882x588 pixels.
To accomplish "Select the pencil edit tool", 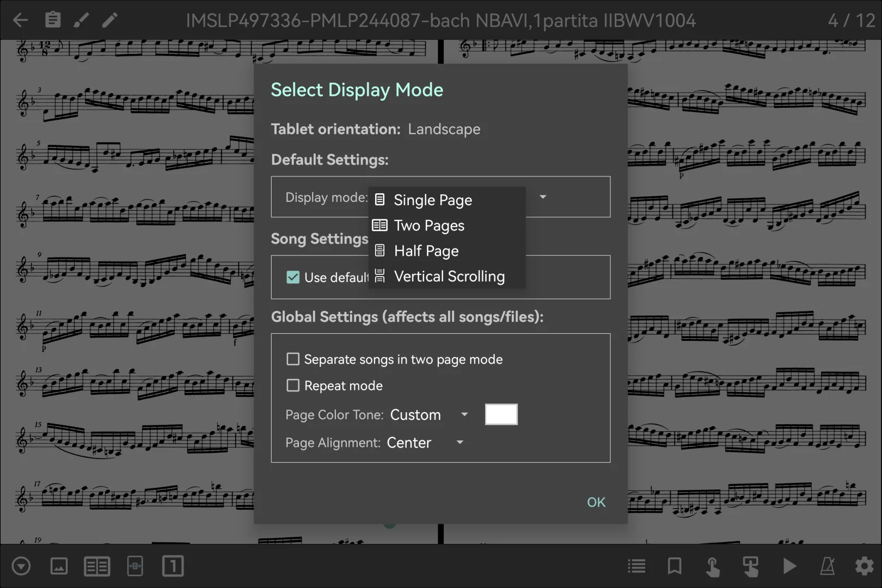I will tap(109, 20).
